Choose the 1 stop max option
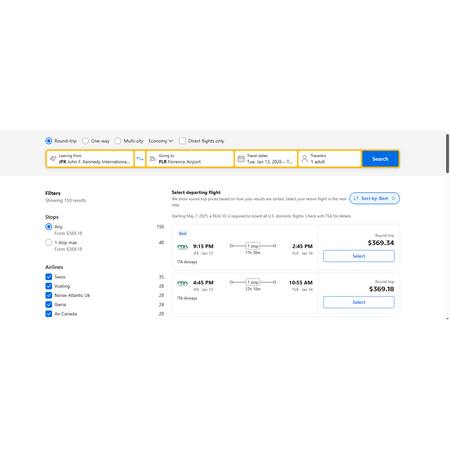The image size is (450, 450). [49, 242]
